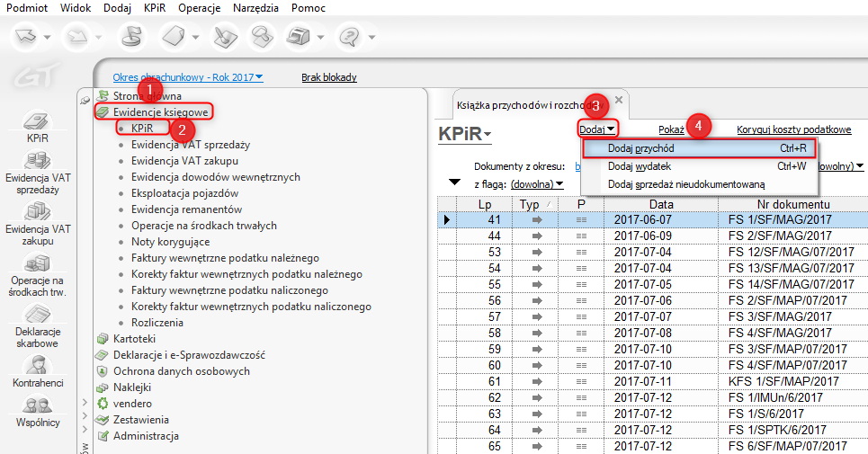
Task: Sort table by Typ column header
Action: 535,204
